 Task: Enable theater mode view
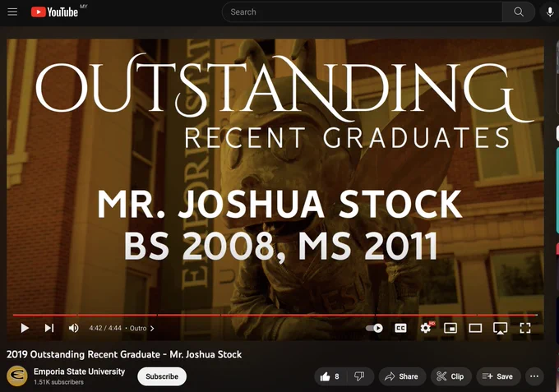(x=475, y=328)
